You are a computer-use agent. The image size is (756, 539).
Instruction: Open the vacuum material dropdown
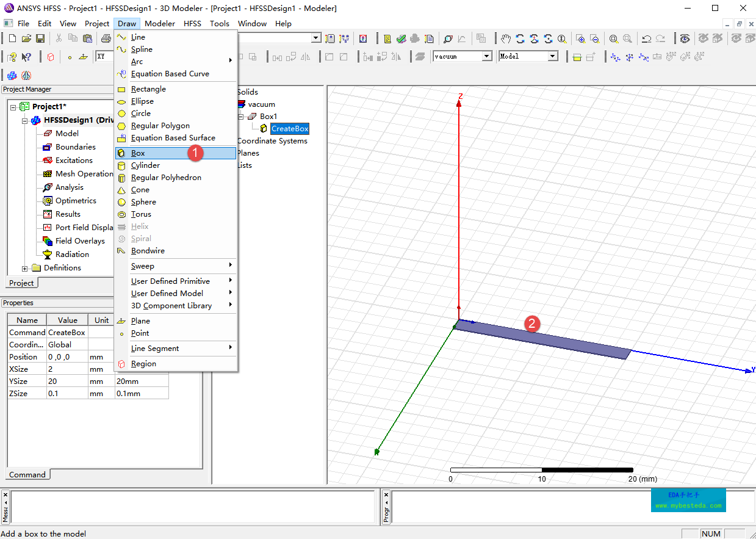(486, 56)
